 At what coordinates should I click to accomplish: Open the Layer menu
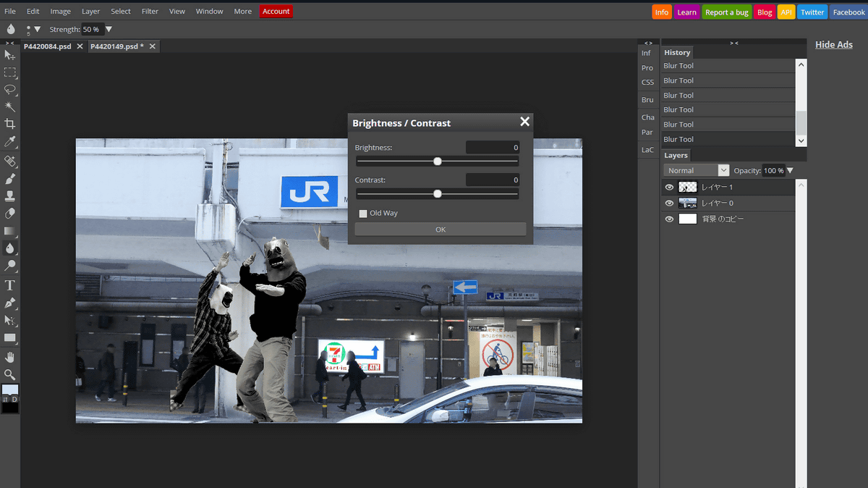(x=91, y=12)
